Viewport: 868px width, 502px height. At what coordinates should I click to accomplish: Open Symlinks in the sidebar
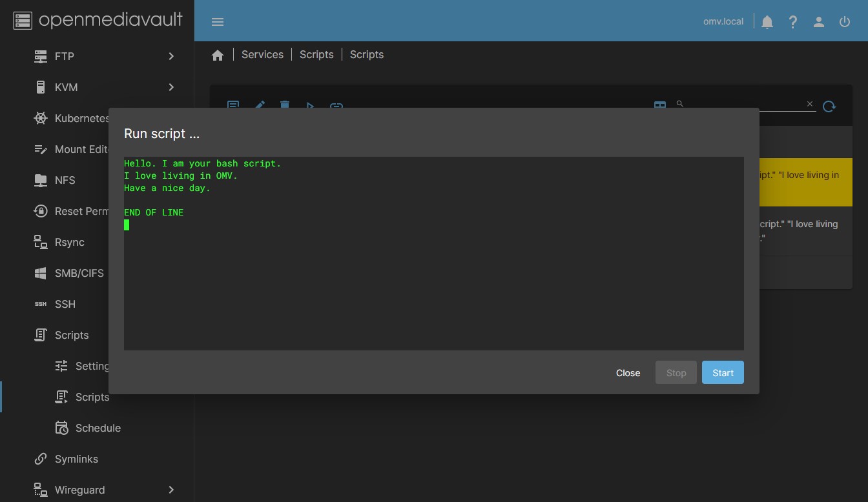pyautogui.click(x=76, y=459)
